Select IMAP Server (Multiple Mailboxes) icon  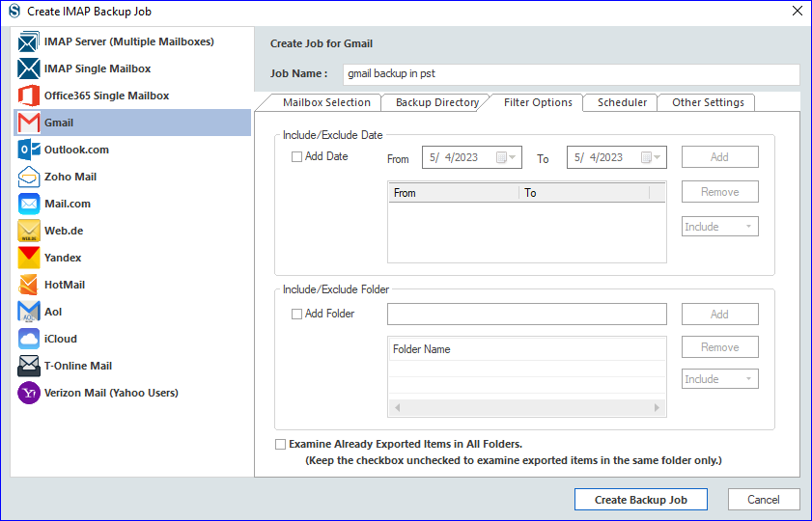(x=28, y=41)
